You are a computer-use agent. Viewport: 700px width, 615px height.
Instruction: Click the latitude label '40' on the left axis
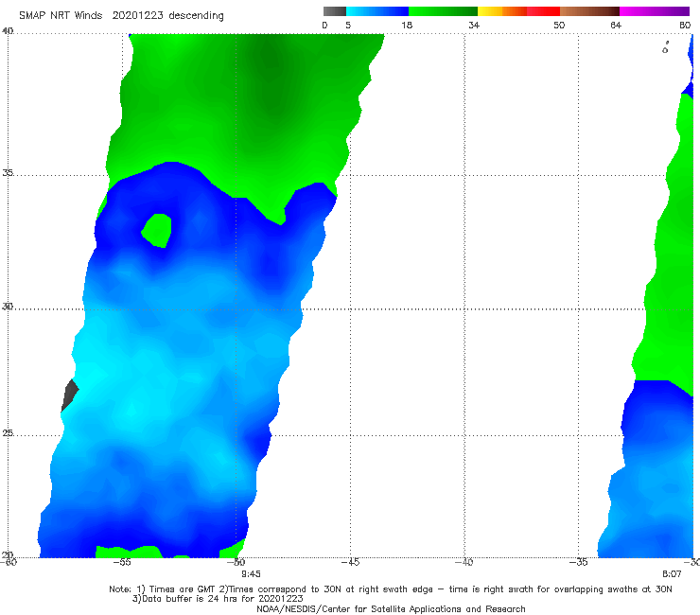(x=8, y=31)
